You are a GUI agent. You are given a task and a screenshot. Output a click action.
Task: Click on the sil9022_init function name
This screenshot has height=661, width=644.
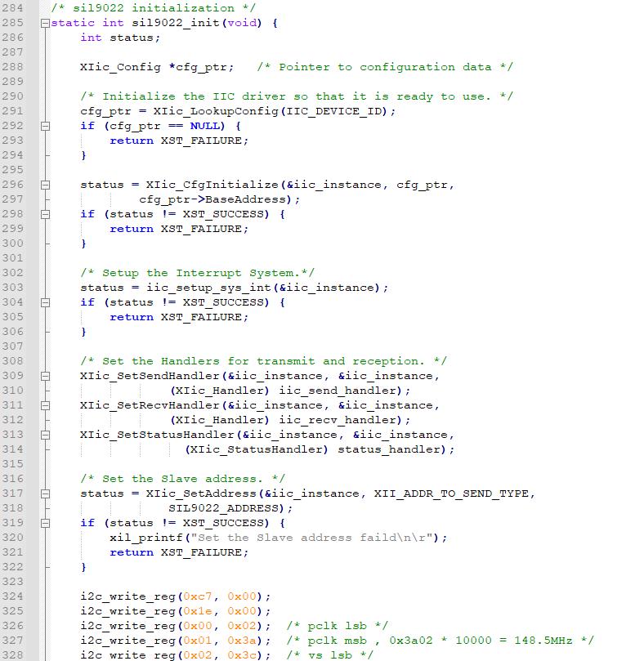176,23
